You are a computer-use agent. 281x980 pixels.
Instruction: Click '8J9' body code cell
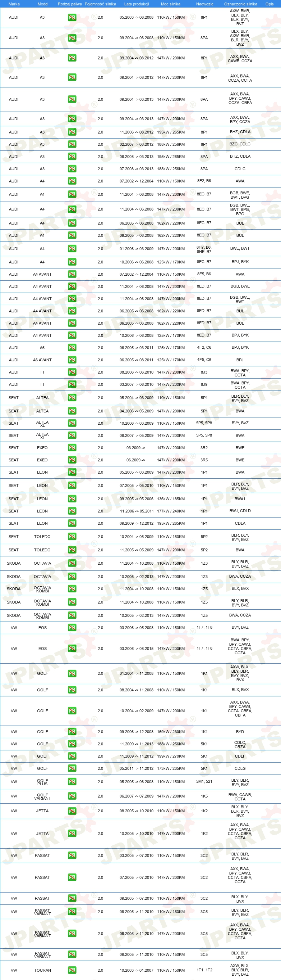(204, 384)
